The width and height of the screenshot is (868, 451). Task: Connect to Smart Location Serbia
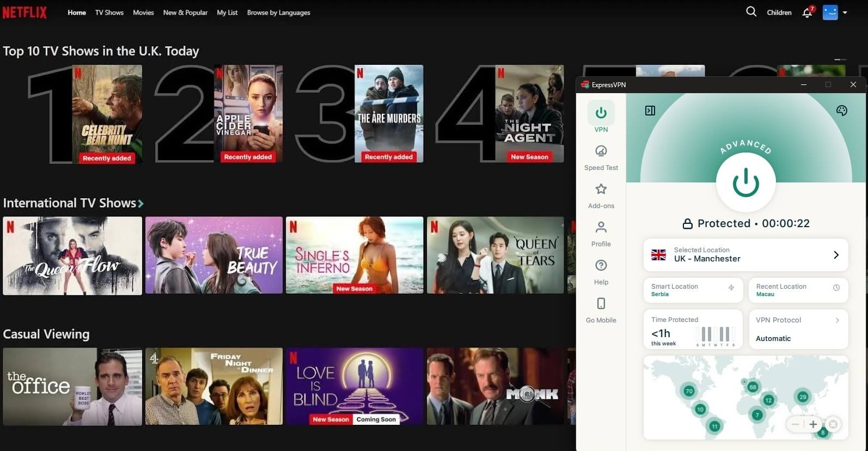693,290
